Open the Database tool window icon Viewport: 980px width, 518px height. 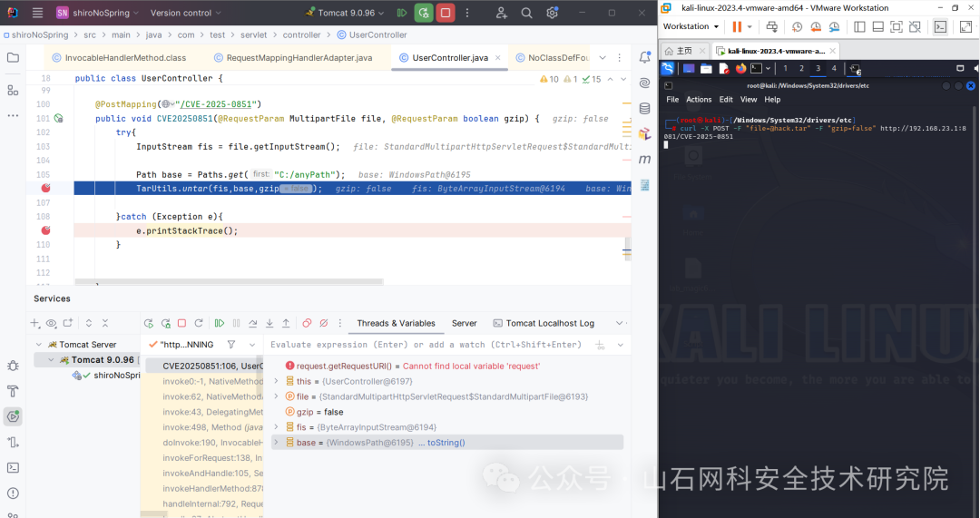pos(645,109)
